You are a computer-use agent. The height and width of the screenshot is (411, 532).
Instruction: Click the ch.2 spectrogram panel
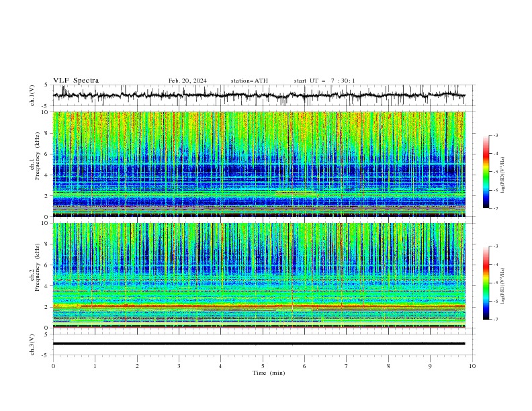pyautogui.click(x=259, y=275)
